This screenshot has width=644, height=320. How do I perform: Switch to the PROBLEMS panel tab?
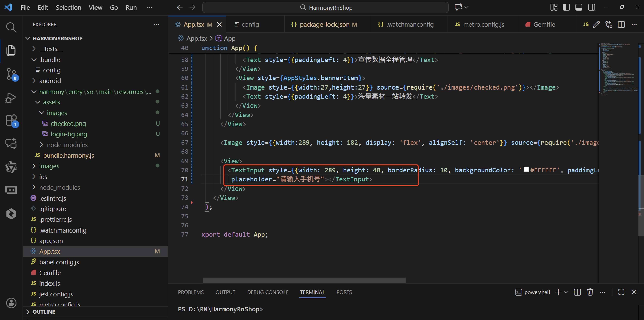[191, 292]
